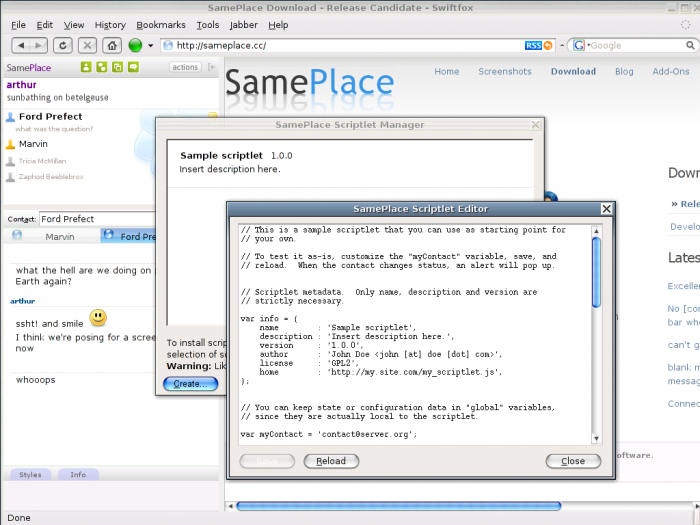The width and height of the screenshot is (700, 525).
Task: Click the myContact variable line in editor
Action: coord(329,434)
